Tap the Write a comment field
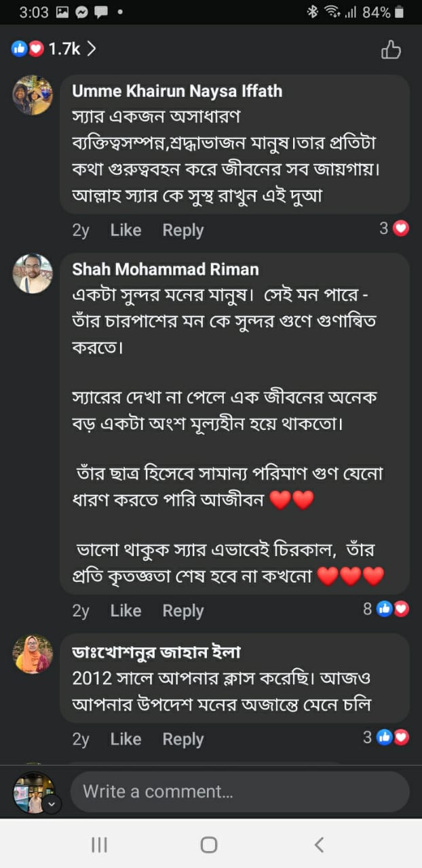 239,791
